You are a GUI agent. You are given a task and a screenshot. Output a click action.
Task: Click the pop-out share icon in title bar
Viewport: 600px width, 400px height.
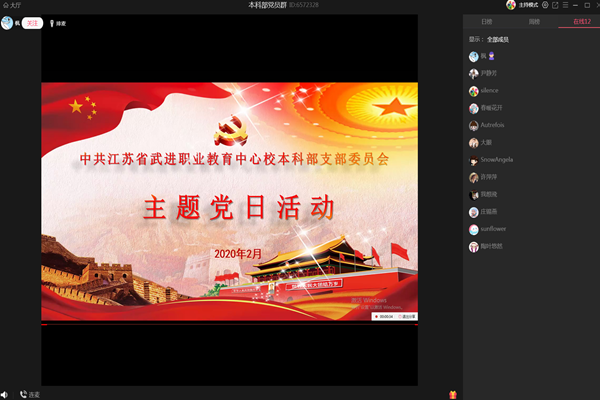(x=555, y=5)
